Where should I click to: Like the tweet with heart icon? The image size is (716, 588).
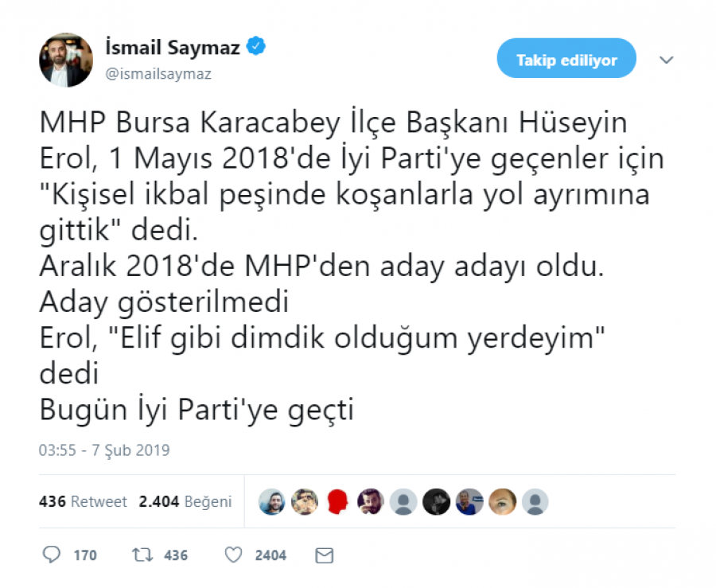pos(233,555)
